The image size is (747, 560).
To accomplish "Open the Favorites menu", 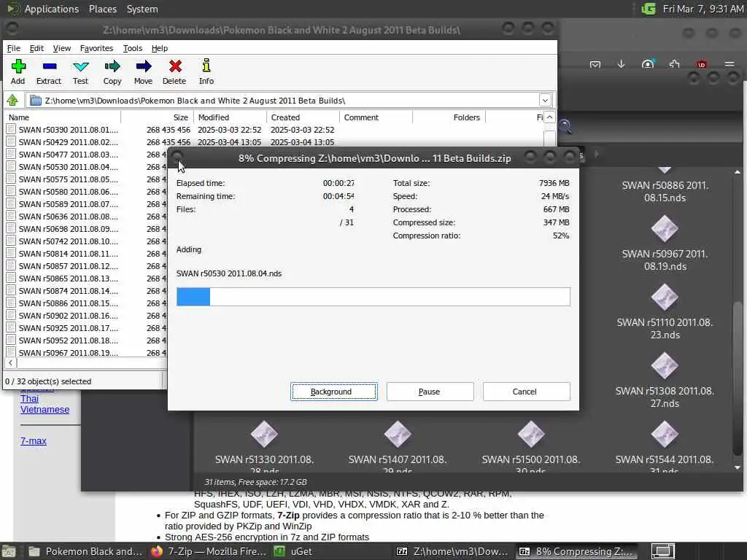I will [x=97, y=48].
